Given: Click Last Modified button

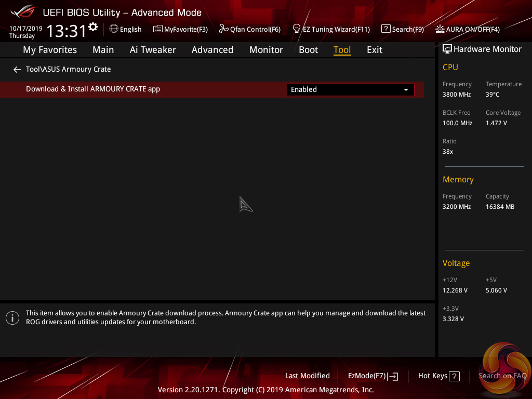Looking at the screenshot, I should [x=308, y=376].
